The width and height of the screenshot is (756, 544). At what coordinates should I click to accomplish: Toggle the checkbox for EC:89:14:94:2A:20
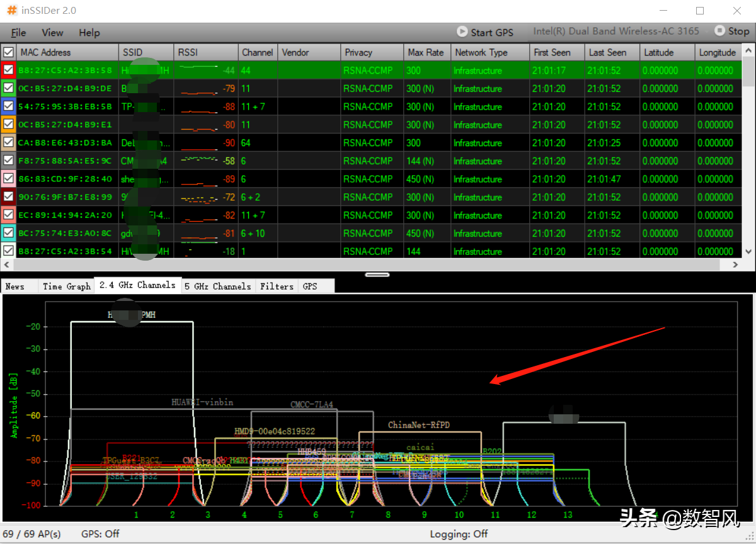click(x=9, y=215)
